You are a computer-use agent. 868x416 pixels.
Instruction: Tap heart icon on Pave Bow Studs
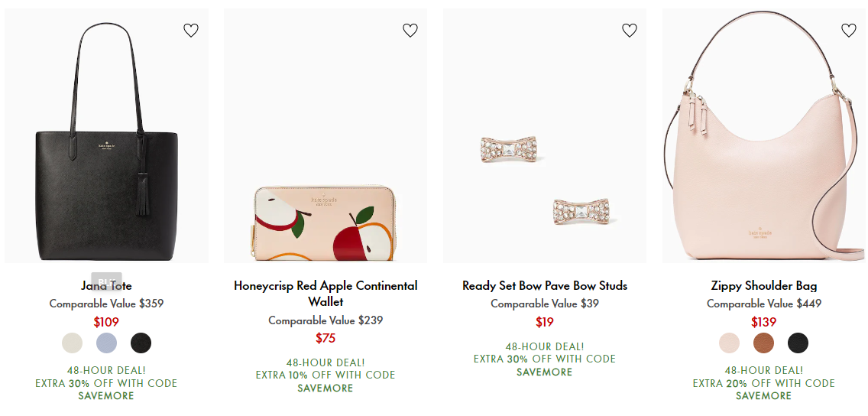click(x=630, y=31)
